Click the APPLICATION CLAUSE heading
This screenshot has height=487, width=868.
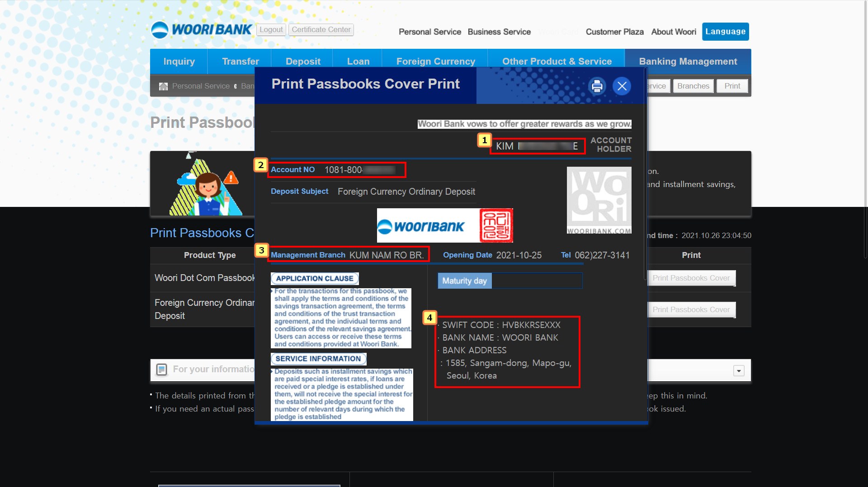pos(315,279)
